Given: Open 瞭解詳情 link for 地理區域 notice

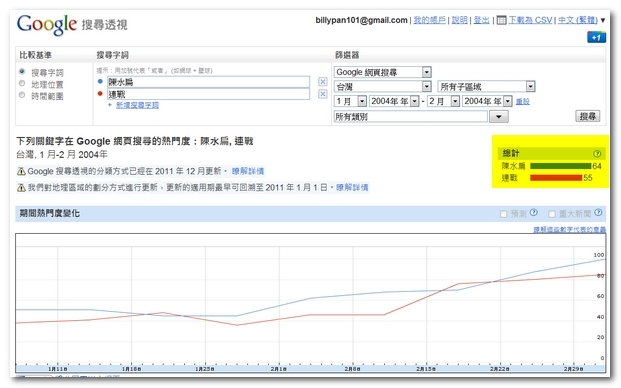Looking at the screenshot, I should point(352,187).
